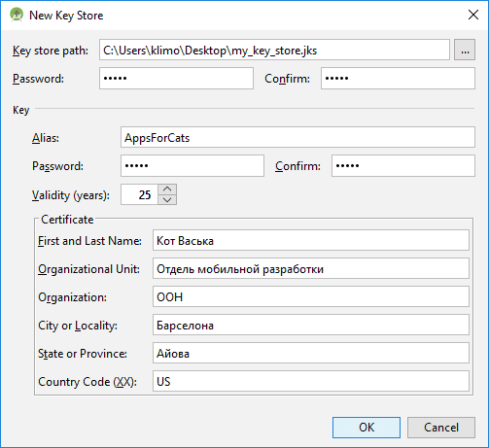
Task: Close the New Key Store dialog
Action: (473, 15)
